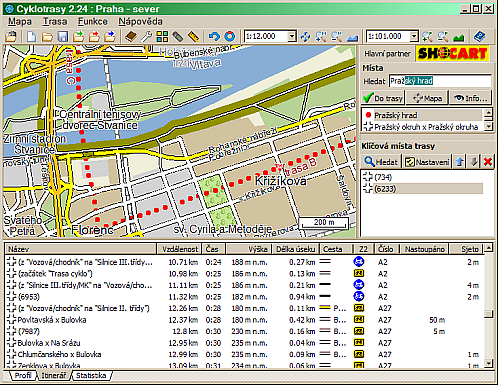Switch to the Profil tab

click(22, 375)
